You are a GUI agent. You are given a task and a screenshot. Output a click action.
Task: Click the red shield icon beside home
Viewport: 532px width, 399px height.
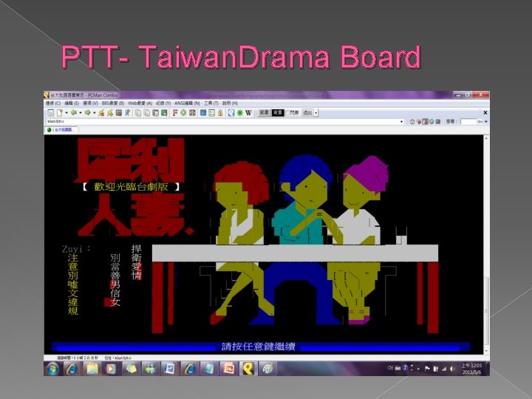click(419, 121)
